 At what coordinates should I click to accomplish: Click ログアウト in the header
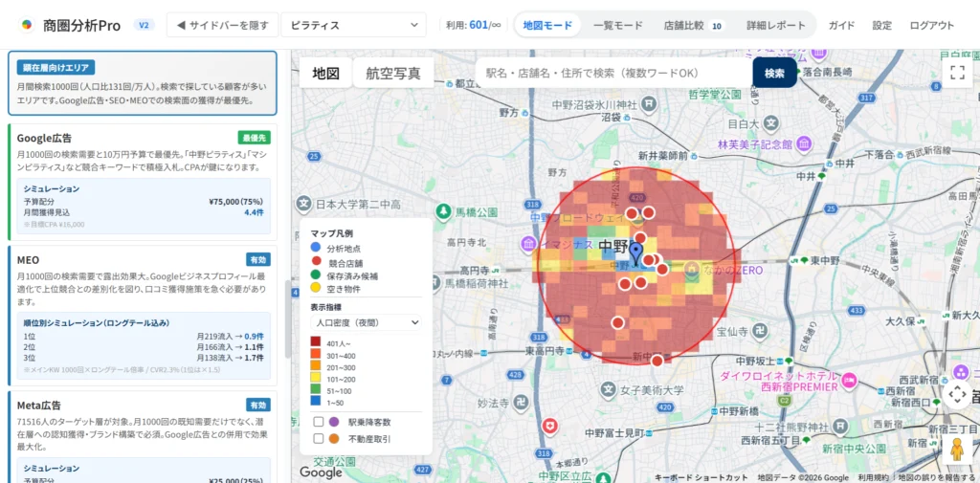(x=932, y=26)
